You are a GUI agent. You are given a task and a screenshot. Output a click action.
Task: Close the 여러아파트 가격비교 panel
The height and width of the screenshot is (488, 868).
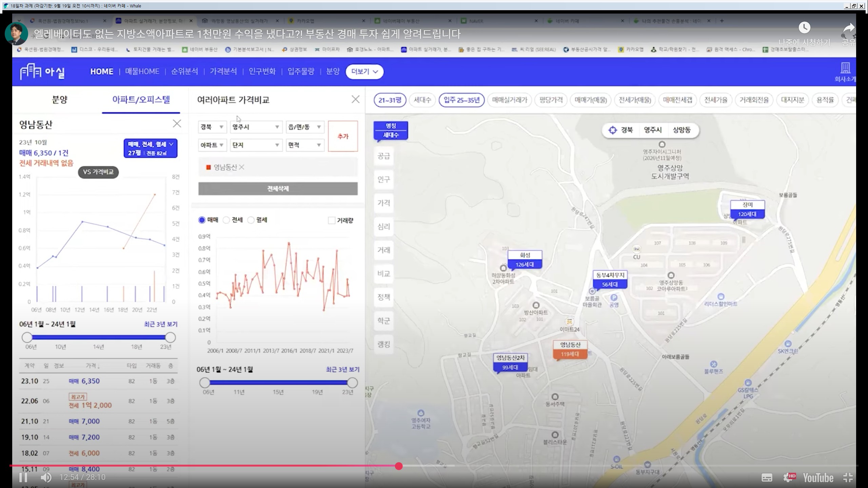355,99
